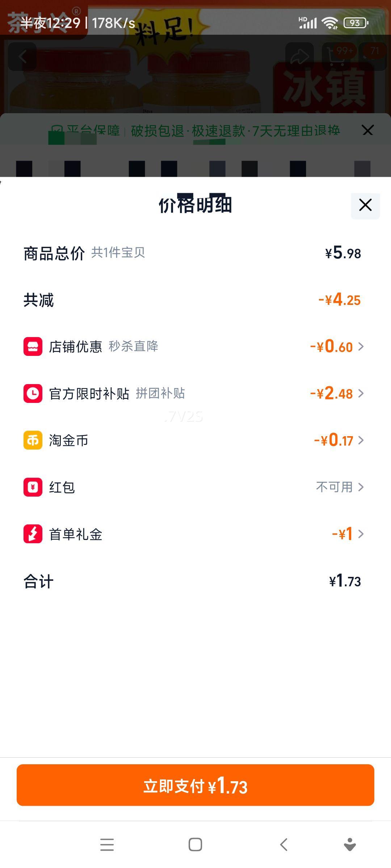
Task: Tap the 淘金币 coin icon
Action: point(33,440)
